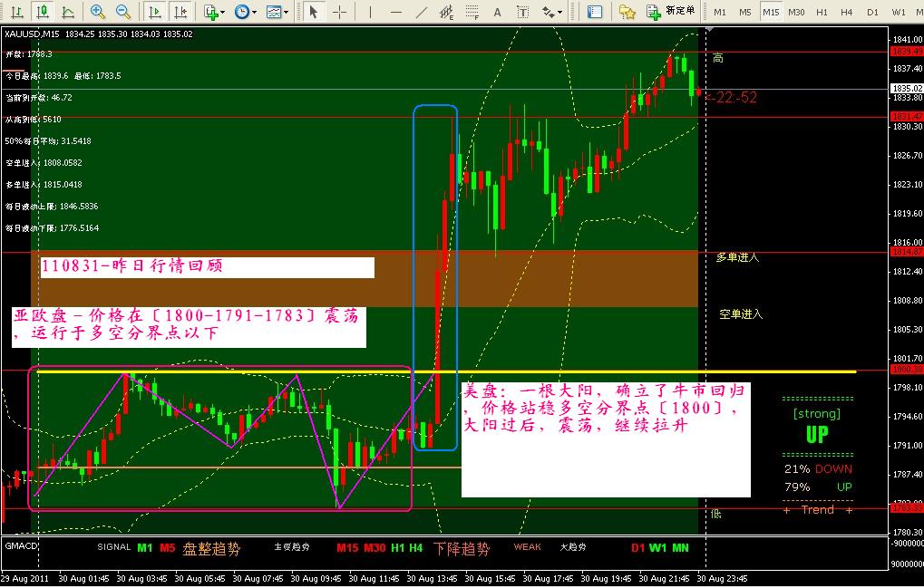Image resolution: width=924 pixels, height=588 pixels.
Task: Switch timeframe to M30
Action: coord(796,12)
